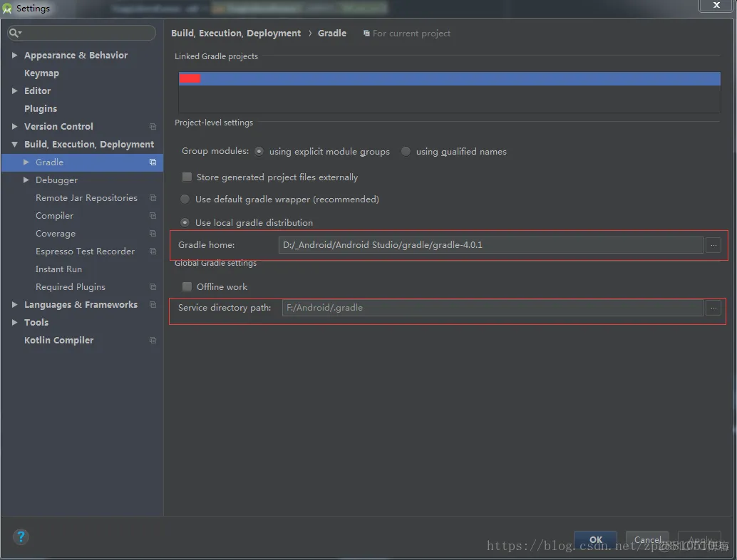
Task: Click the project icon beside Languages & Frameworks
Action: [x=153, y=305]
